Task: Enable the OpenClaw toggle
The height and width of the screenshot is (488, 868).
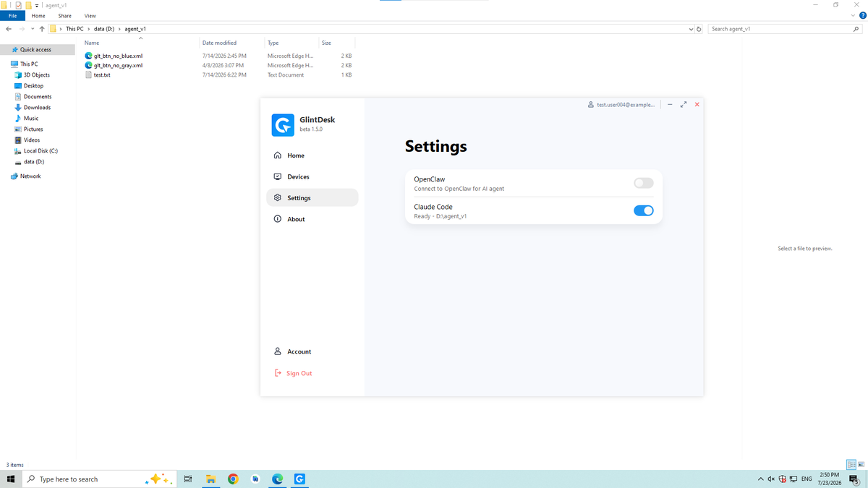Action: 643,183
